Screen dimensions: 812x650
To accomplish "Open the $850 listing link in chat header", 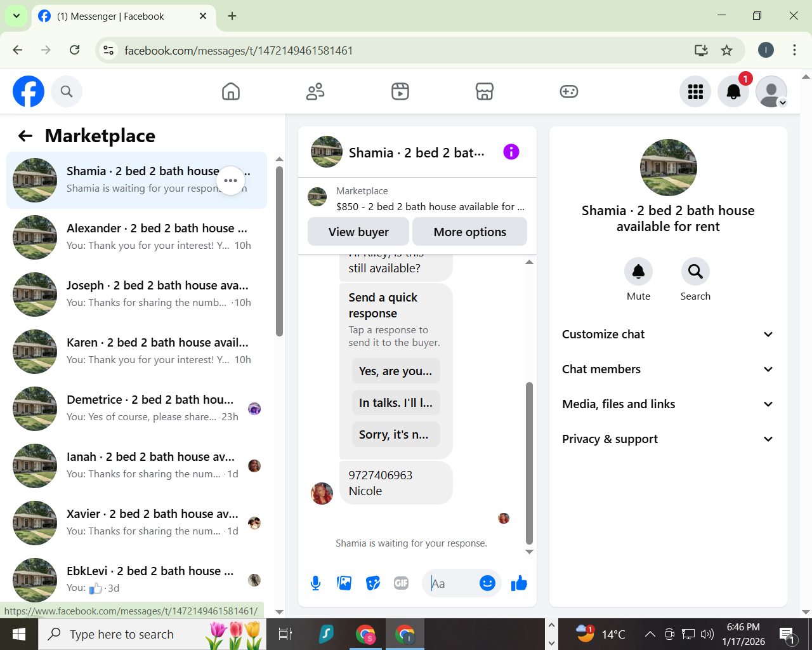I will coord(430,206).
